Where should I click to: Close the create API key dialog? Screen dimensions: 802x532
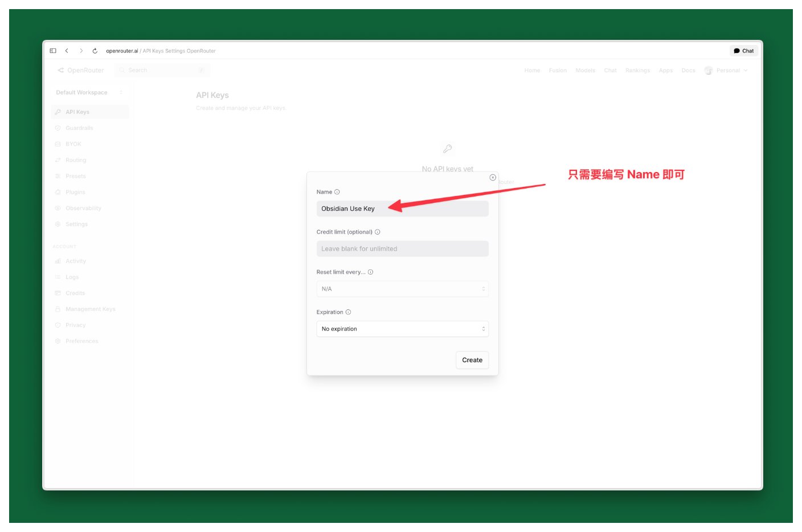pyautogui.click(x=493, y=178)
